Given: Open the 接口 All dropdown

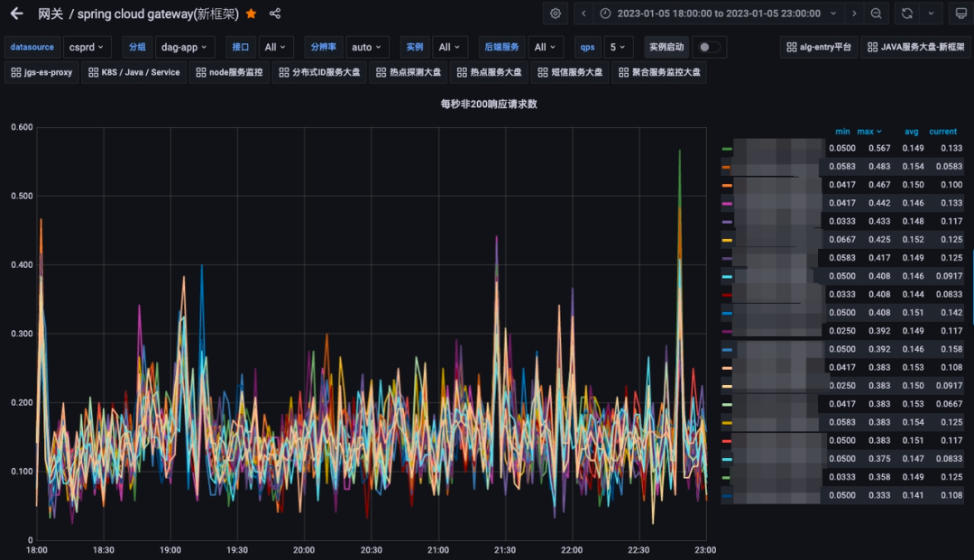Looking at the screenshot, I should pos(275,47).
